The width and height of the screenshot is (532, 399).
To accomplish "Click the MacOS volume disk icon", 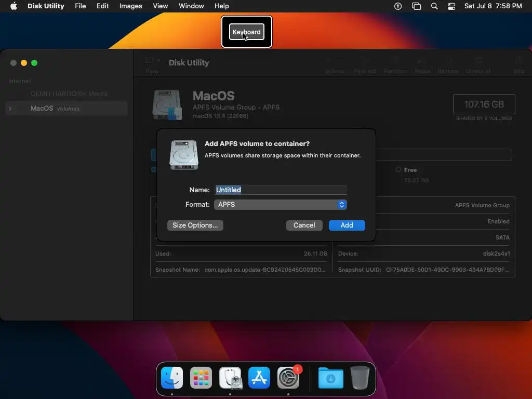I will click(x=167, y=105).
